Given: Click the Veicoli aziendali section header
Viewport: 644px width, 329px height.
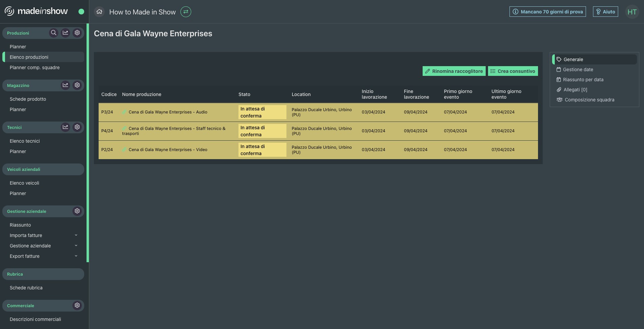Looking at the screenshot, I should pos(43,169).
